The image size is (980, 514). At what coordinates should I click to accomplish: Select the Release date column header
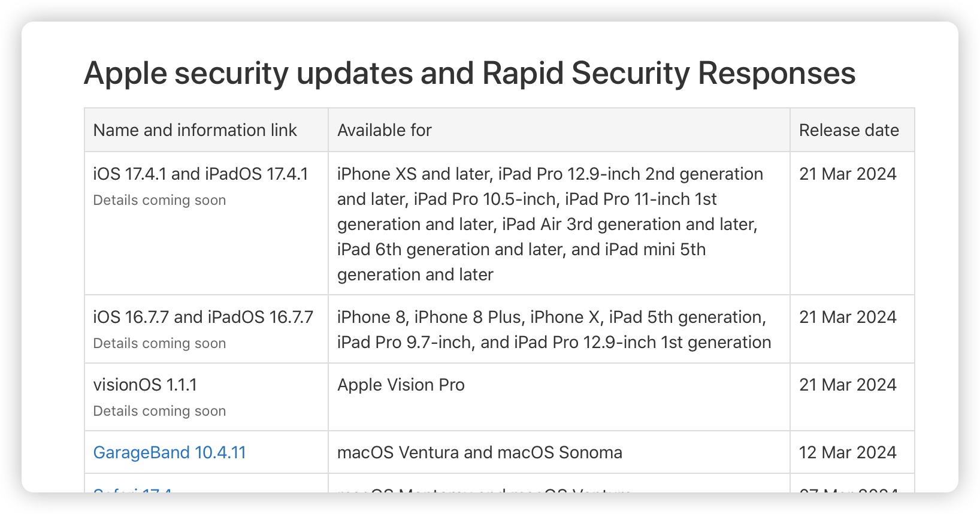(x=848, y=130)
